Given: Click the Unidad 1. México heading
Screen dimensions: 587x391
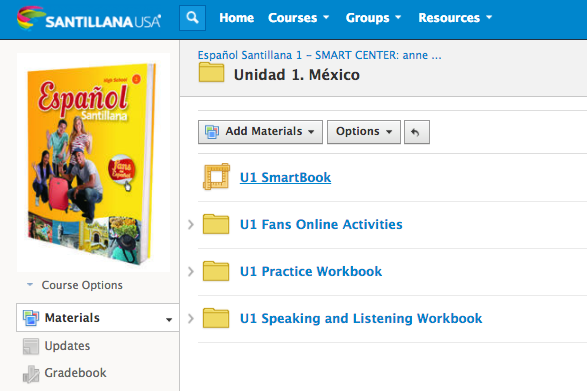Looking at the screenshot, I should click(x=296, y=75).
